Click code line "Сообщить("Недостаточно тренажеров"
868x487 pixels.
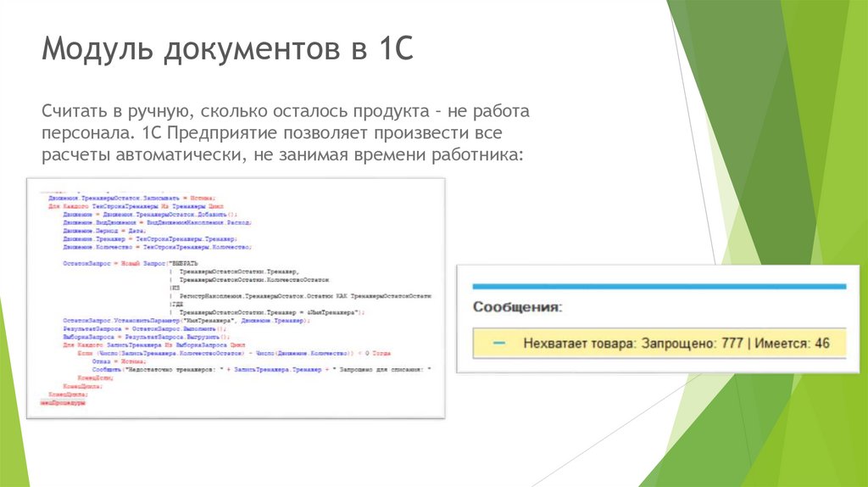click(261, 369)
